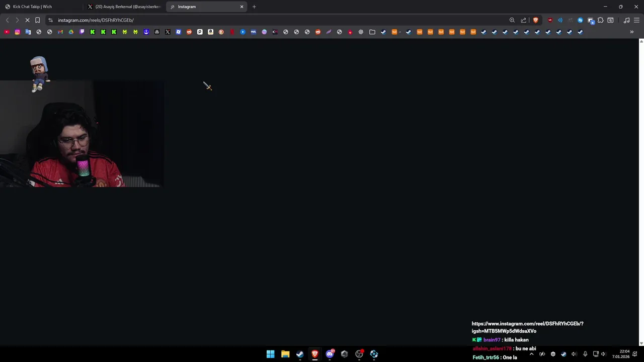Switch to the Kick Chat Takip tab
The image size is (644, 362).
tap(42, 7)
